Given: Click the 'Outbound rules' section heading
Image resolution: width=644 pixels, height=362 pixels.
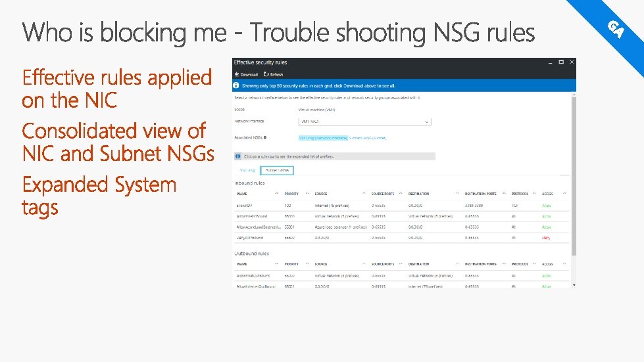Looking at the screenshot, I should click(252, 254).
